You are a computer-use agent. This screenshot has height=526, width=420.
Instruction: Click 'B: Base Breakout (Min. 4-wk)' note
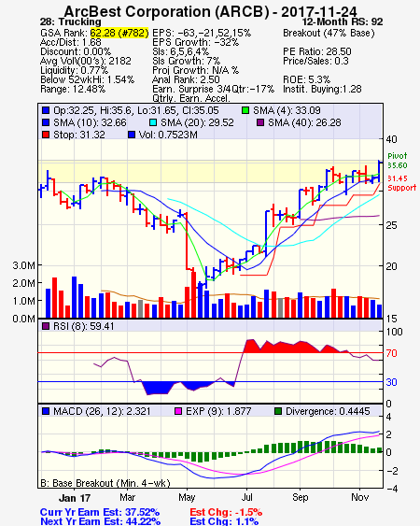[105, 483]
